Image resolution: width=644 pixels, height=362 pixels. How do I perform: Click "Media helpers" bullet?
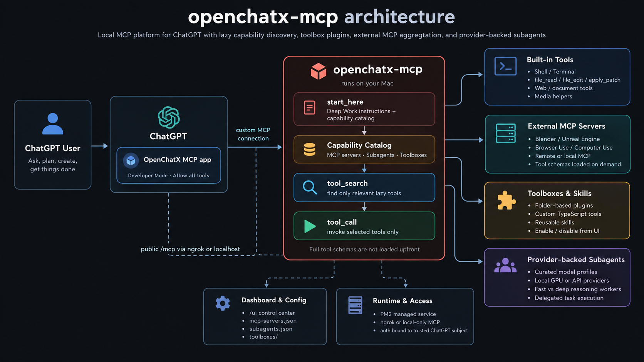click(x=553, y=97)
